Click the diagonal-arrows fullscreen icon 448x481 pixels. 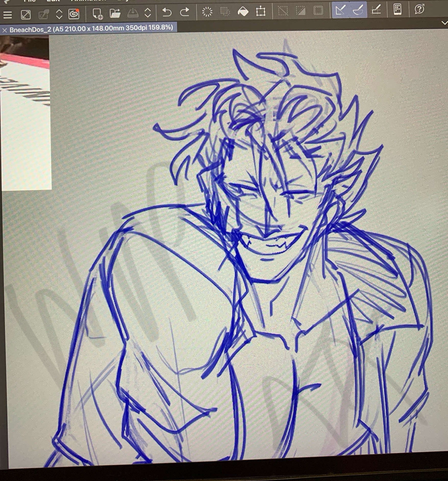(x=26, y=15)
